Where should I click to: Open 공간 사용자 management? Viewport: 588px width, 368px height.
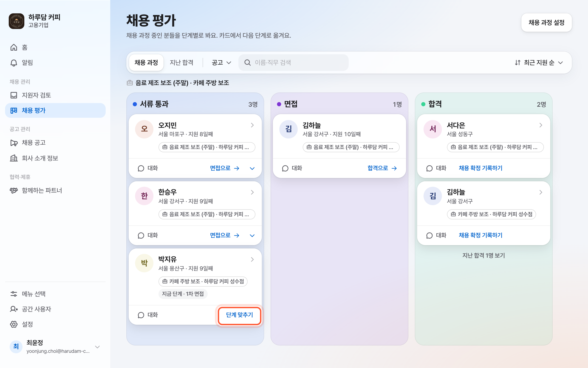pos(55,309)
